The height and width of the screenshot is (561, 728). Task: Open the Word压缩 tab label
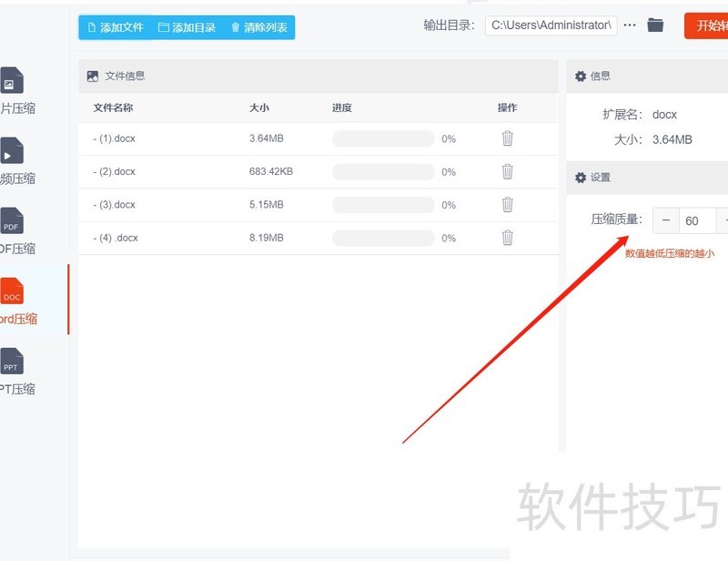[x=18, y=319]
